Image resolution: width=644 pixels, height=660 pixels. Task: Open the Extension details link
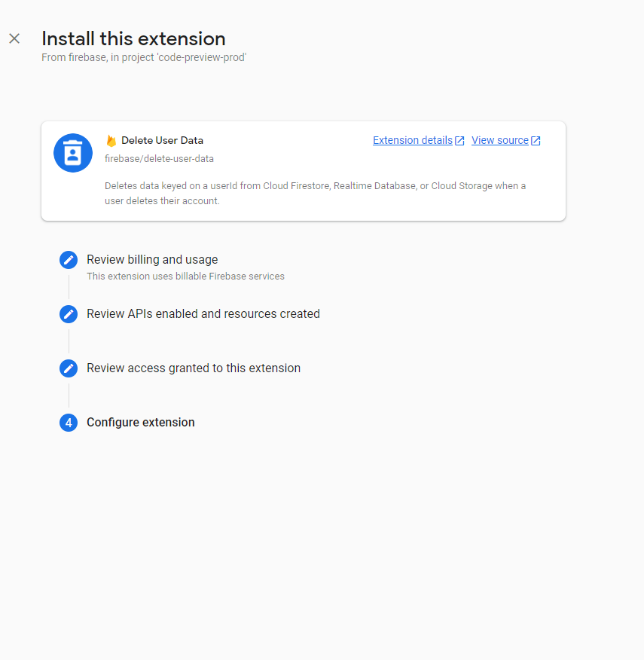tap(411, 140)
